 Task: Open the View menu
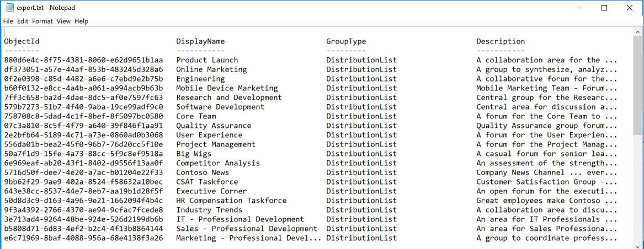click(63, 21)
